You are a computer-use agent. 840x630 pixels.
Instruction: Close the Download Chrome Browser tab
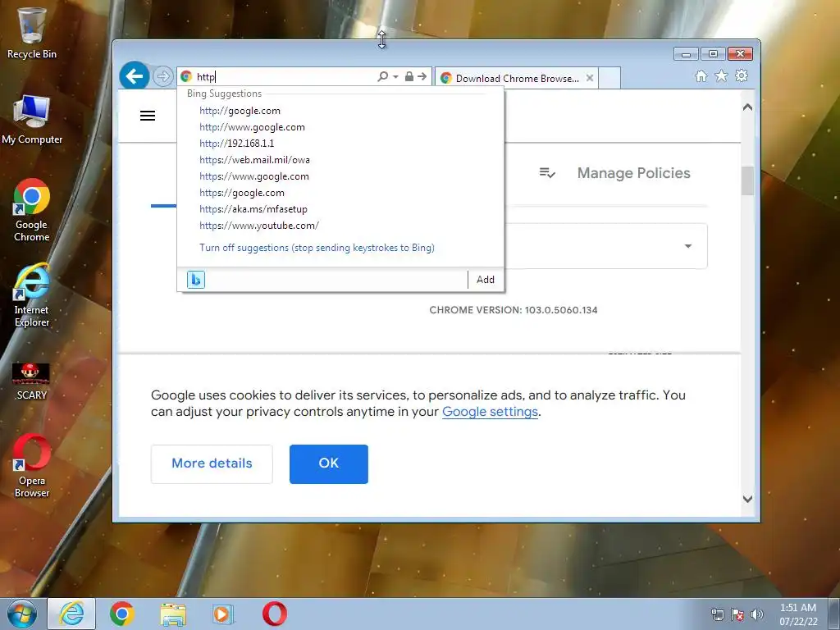(589, 78)
